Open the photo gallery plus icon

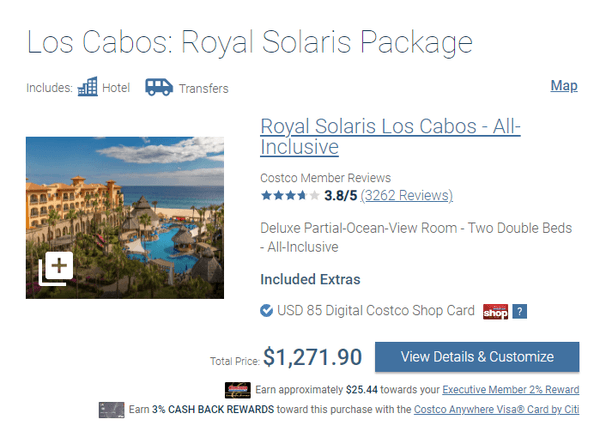click(x=55, y=268)
